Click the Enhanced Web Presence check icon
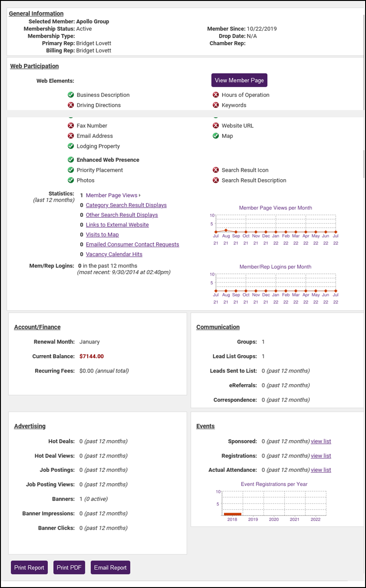This screenshot has width=366, height=588. point(71,160)
